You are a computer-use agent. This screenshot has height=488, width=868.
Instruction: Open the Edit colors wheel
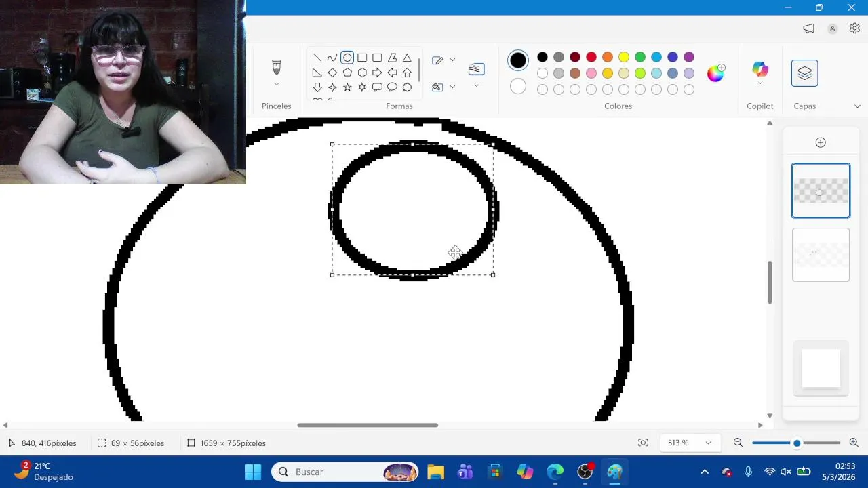pos(715,73)
